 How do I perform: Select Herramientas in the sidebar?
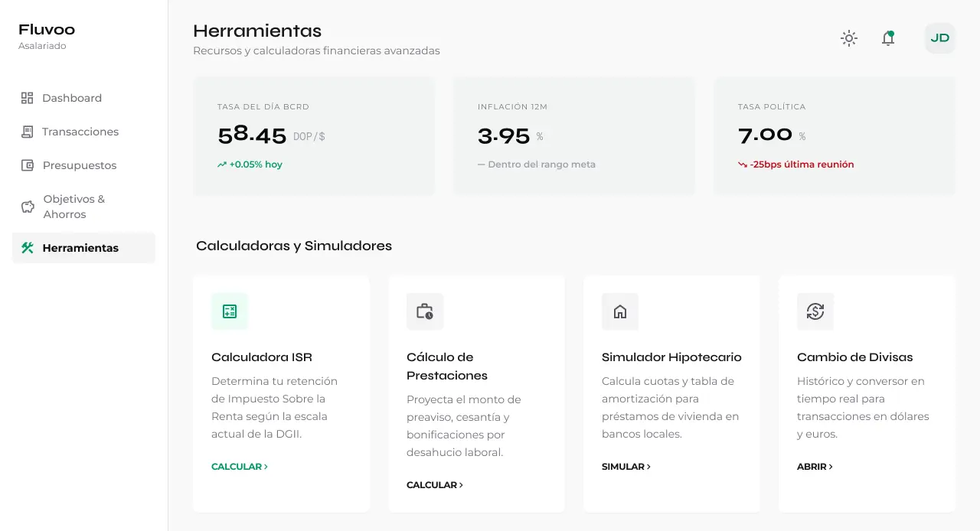point(80,248)
